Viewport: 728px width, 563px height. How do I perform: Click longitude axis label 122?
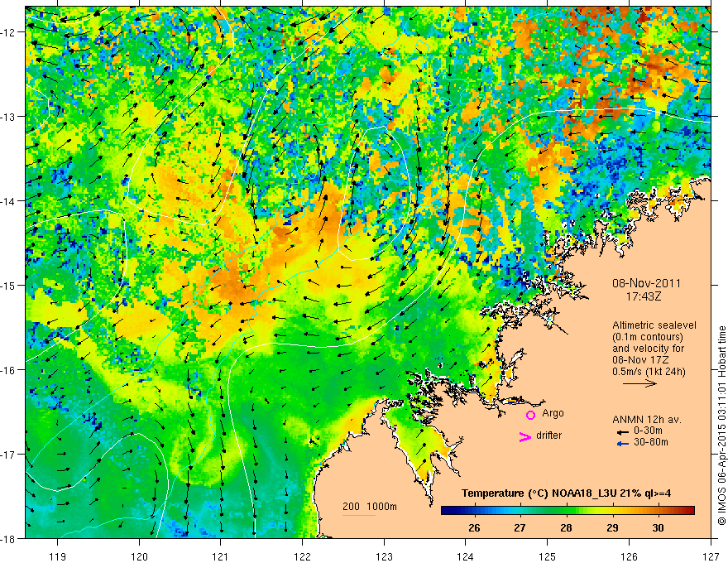tap(302, 556)
